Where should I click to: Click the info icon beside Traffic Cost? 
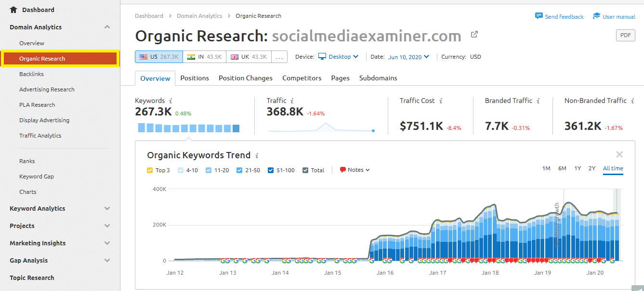click(x=440, y=101)
